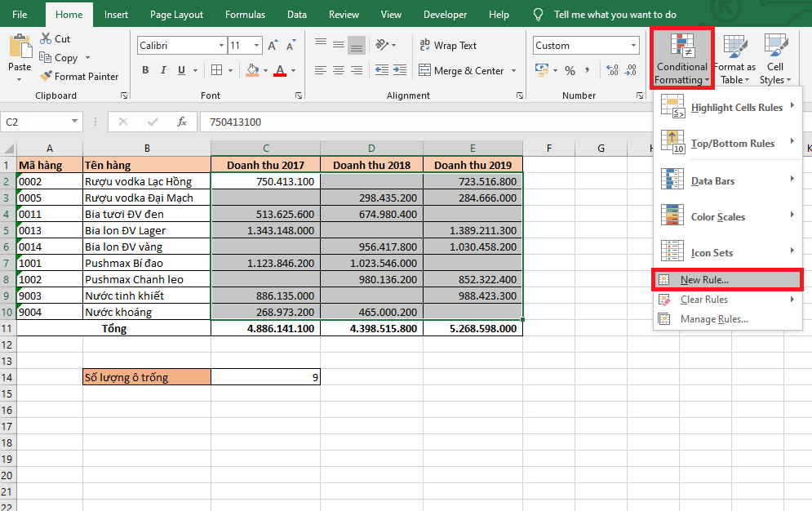Image resolution: width=812 pixels, height=511 pixels.
Task: Open the Borders button in Font group
Action: [x=216, y=70]
